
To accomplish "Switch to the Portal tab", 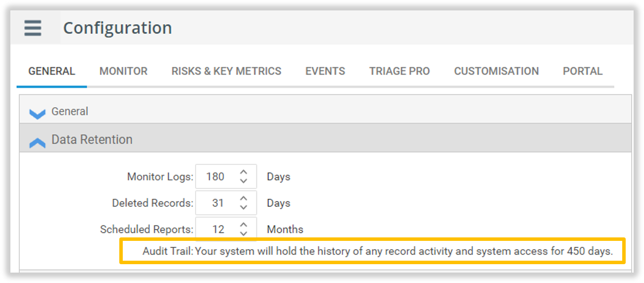I will tap(582, 71).
